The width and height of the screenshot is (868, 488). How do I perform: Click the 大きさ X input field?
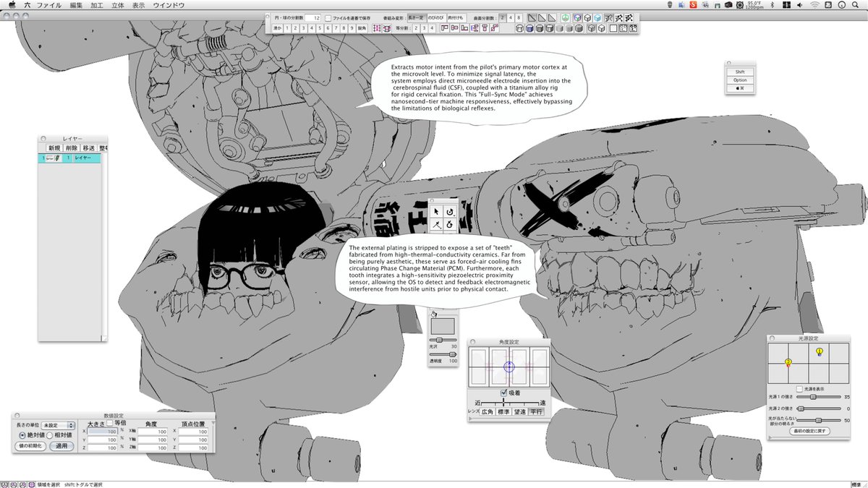pyautogui.click(x=102, y=432)
